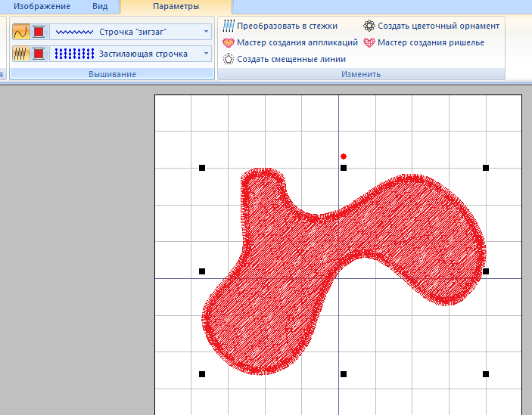Viewport: 532px width, 415px height.
Task: Toggle the fill stitch icon button
Action: click(20, 54)
